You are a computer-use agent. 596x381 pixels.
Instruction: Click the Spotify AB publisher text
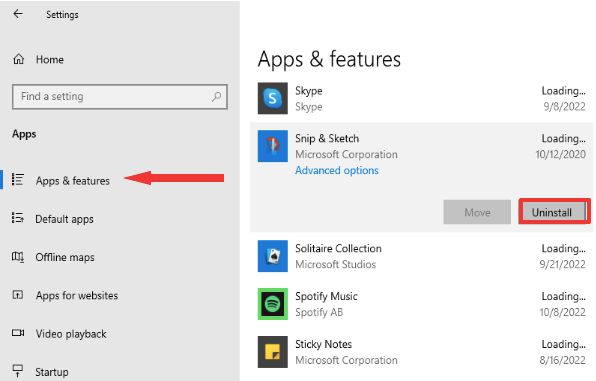[319, 312]
